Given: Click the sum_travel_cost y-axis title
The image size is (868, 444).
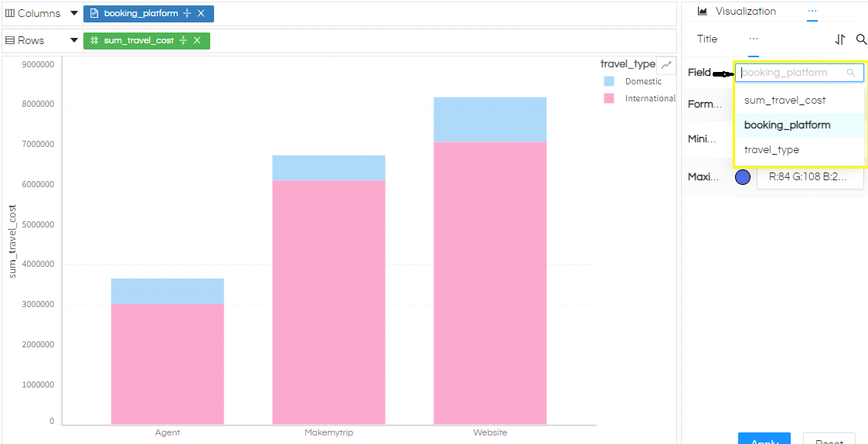Looking at the screenshot, I should (12, 241).
